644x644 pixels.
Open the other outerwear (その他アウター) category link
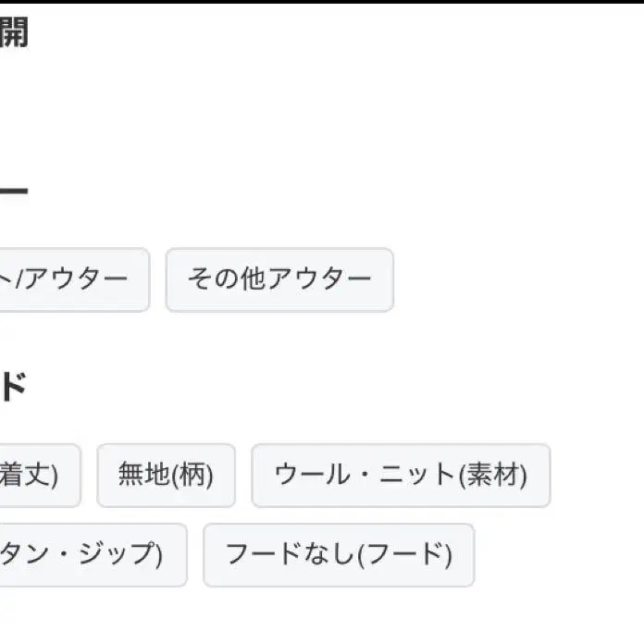point(279,279)
